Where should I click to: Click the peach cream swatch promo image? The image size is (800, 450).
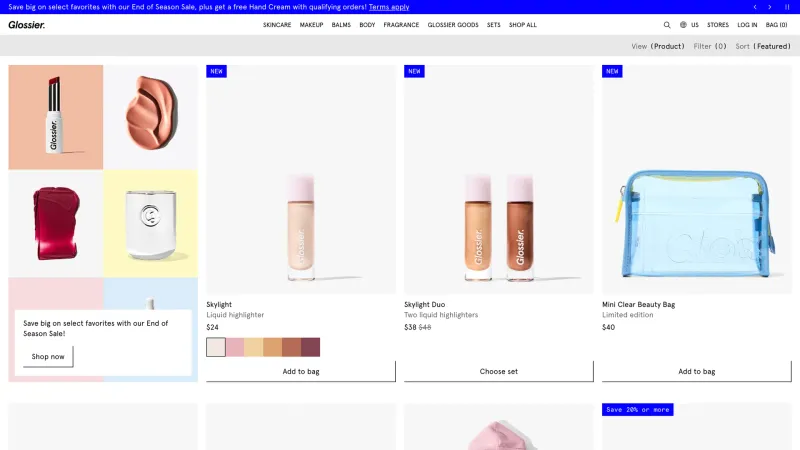click(x=151, y=117)
